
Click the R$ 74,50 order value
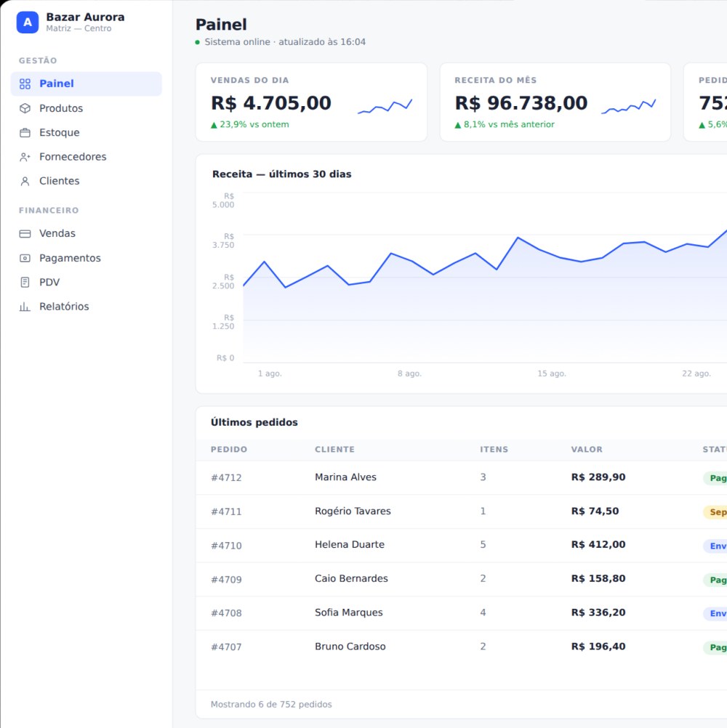point(595,511)
